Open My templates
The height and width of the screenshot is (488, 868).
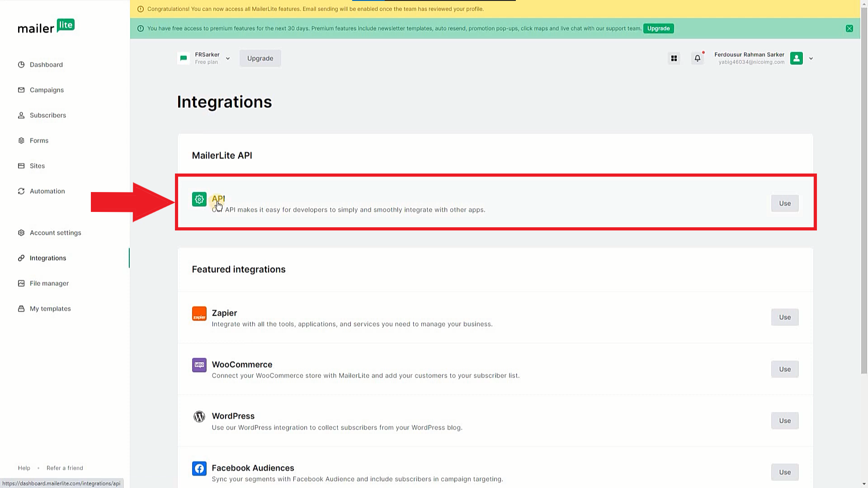tap(50, 309)
